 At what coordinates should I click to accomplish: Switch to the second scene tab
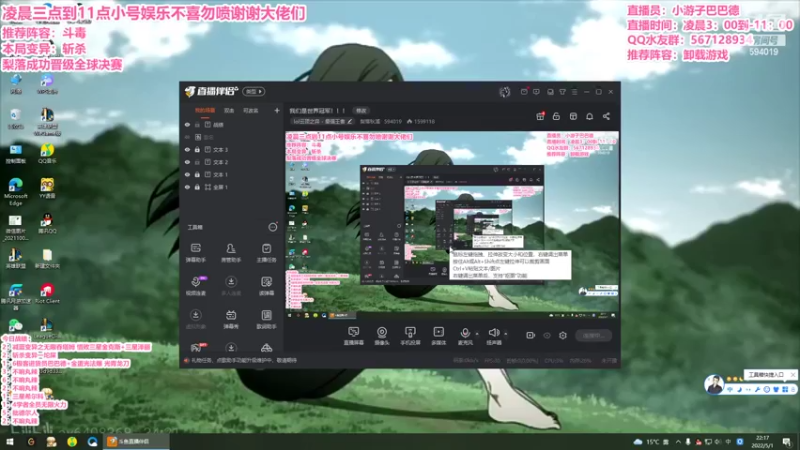point(229,110)
